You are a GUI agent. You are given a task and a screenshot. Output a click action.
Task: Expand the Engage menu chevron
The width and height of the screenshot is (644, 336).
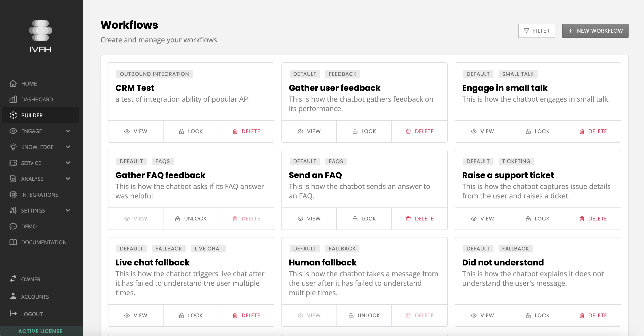point(68,131)
